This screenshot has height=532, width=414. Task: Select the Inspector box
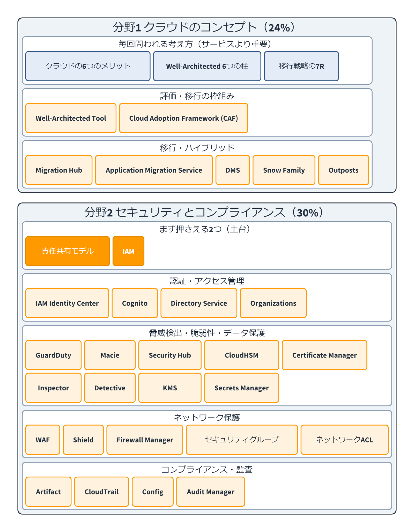tap(53, 388)
